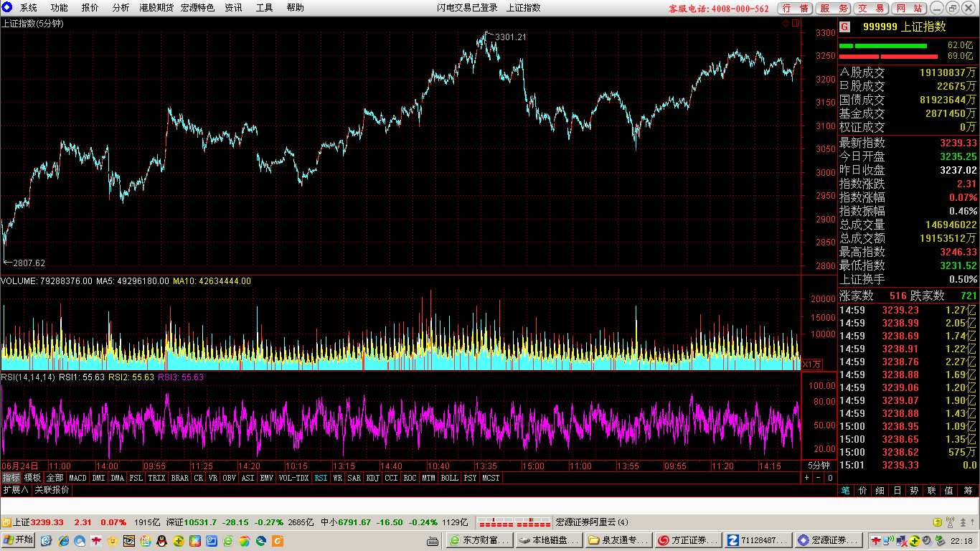The width and height of the screenshot is (980, 551).
Task: Select the 指标 tab
Action: [11, 477]
